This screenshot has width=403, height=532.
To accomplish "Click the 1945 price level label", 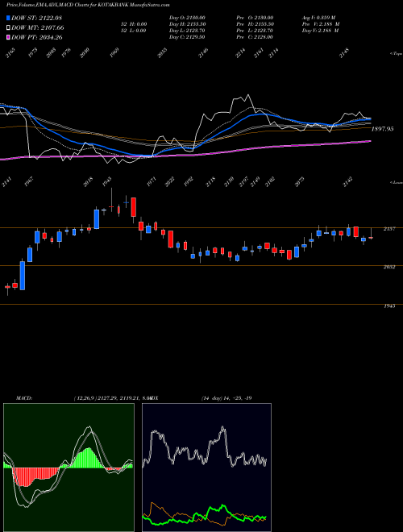I will point(389,306).
